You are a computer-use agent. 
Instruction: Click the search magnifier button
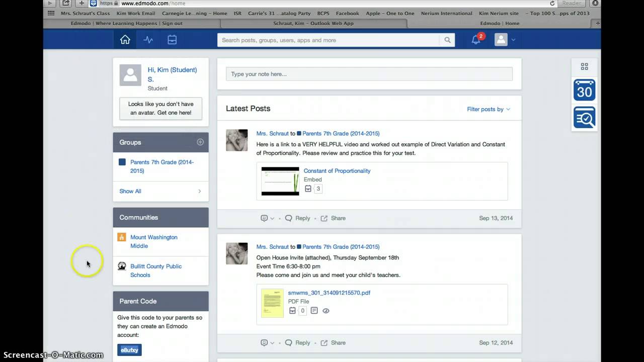click(x=447, y=40)
